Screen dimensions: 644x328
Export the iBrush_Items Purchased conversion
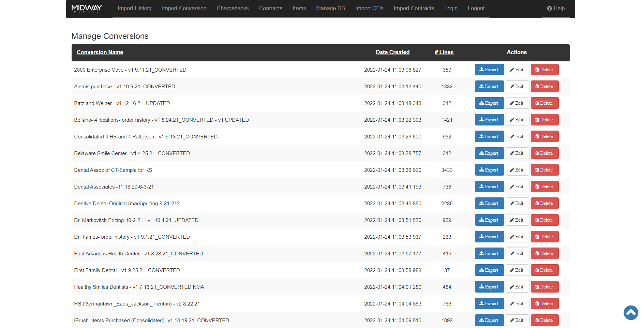[x=489, y=320]
